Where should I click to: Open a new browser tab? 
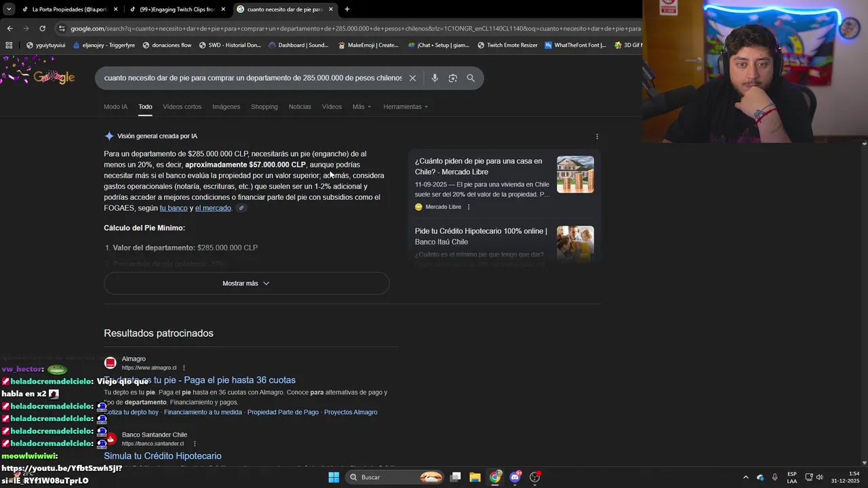tap(347, 9)
